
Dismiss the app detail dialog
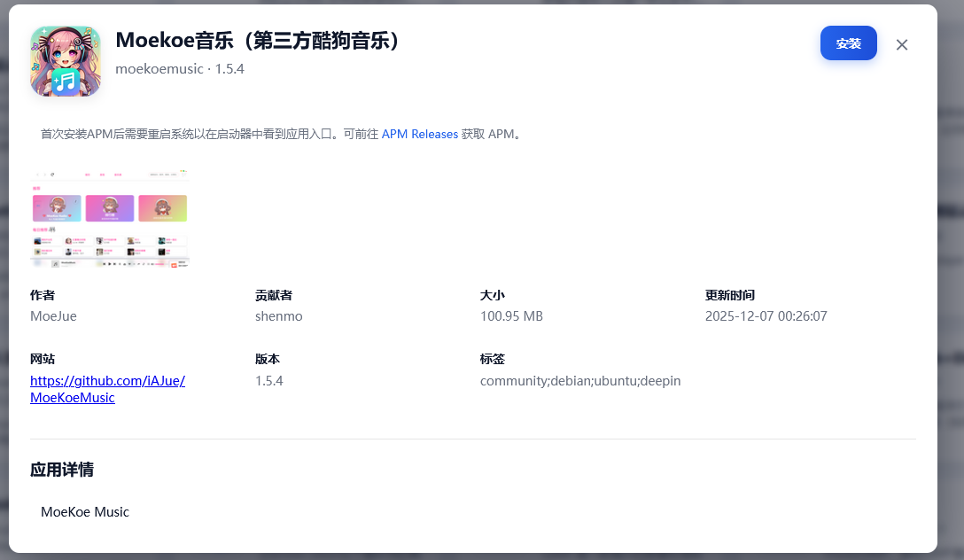coord(901,44)
